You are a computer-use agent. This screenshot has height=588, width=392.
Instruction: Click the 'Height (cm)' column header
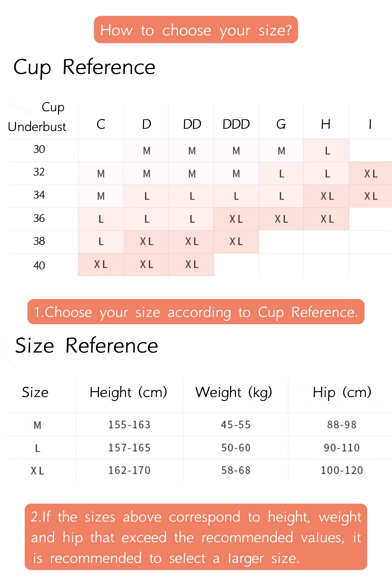[128, 392]
